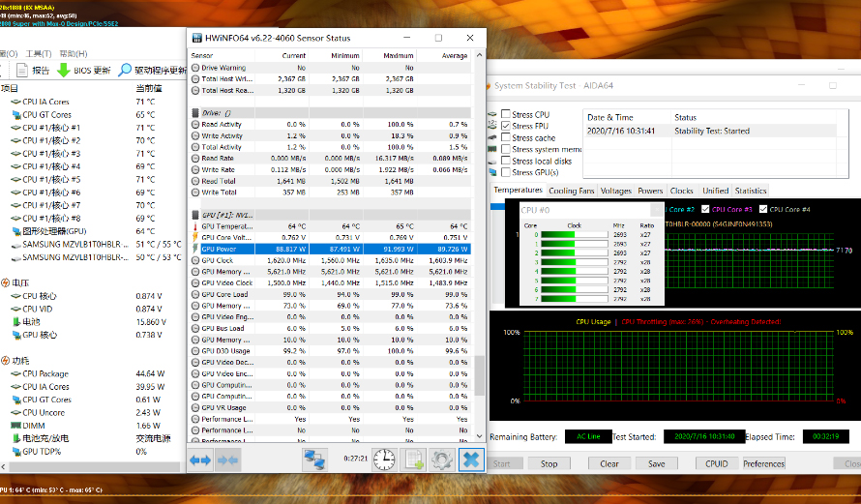Click the GPU TDP% icon in power list

(16, 452)
